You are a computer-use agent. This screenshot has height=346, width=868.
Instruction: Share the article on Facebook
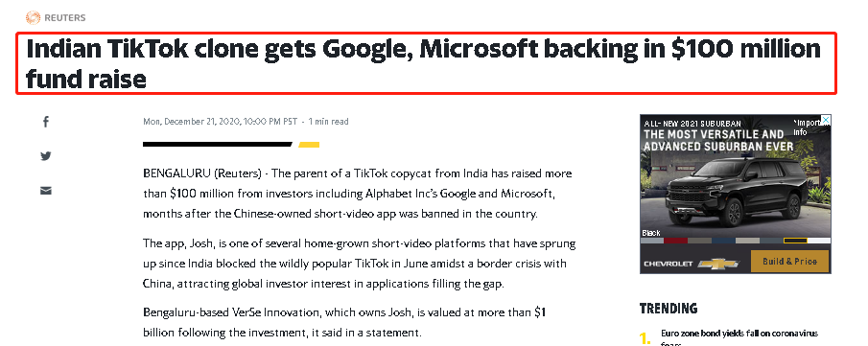tap(46, 122)
